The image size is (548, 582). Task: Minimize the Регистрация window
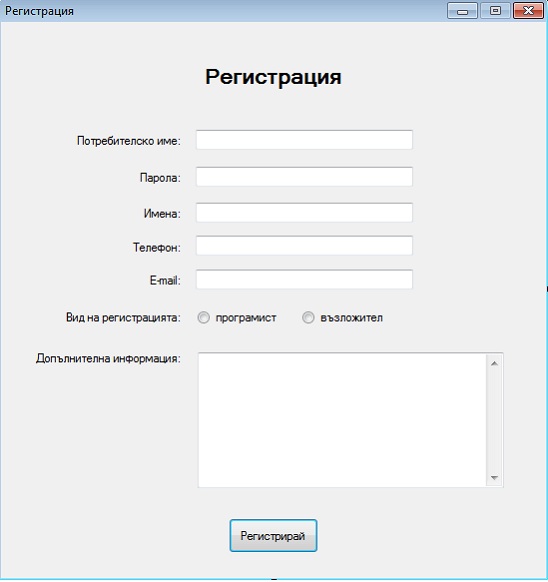coord(462,11)
